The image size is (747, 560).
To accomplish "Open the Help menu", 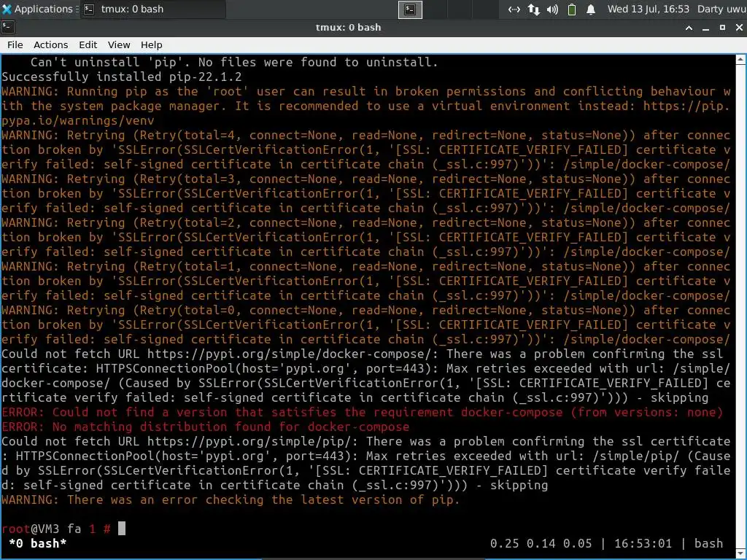I will tap(152, 44).
